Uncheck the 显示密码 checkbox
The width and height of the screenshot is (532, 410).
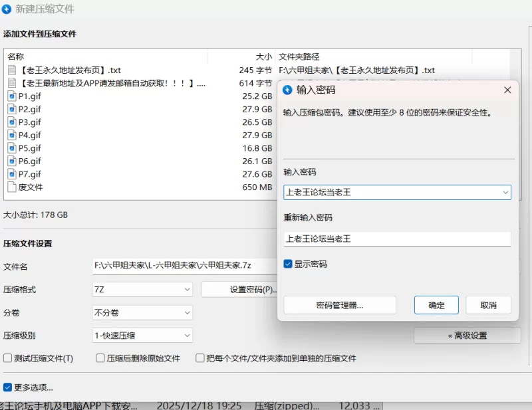tap(288, 264)
